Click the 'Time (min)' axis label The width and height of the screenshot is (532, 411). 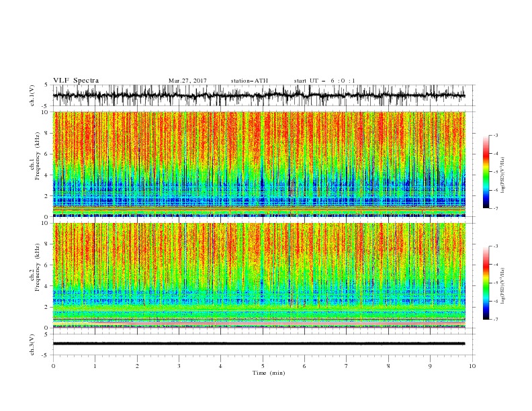269,373
